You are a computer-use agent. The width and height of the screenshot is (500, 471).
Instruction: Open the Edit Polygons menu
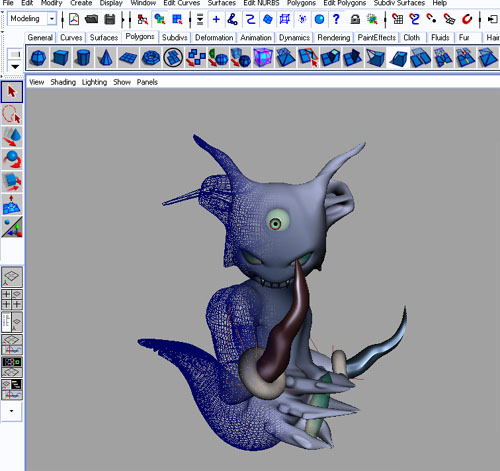click(x=345, y=3)
